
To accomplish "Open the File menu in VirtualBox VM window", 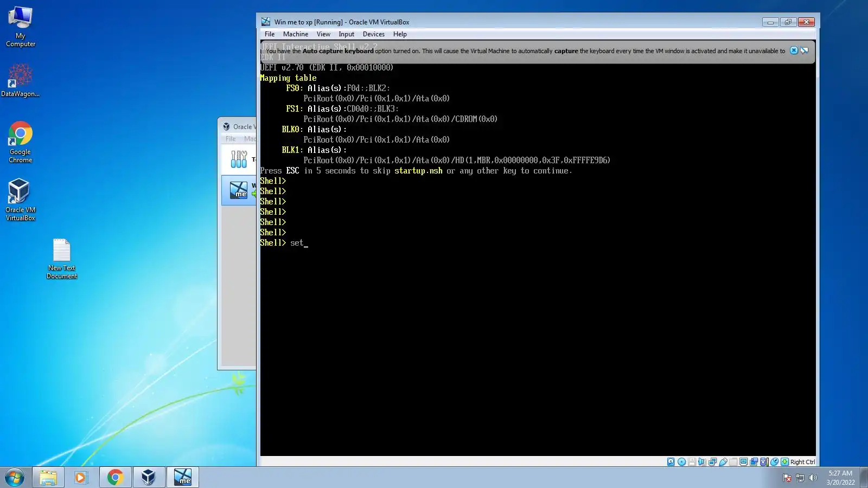I will 270,34.
